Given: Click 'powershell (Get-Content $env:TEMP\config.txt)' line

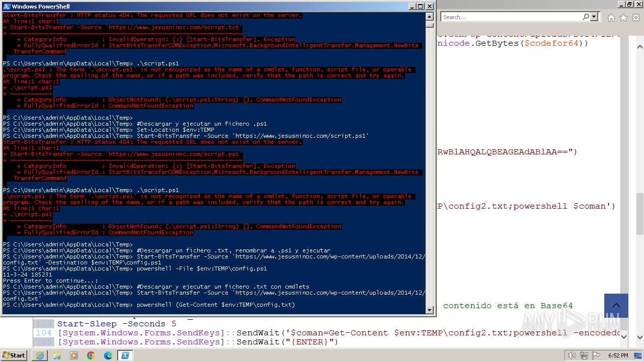Looking at the screenshot, I should [x=216, y=305].
